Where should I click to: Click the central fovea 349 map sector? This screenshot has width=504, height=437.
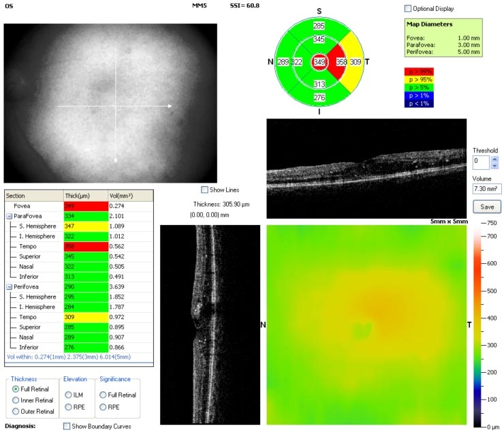coord(319,63)
